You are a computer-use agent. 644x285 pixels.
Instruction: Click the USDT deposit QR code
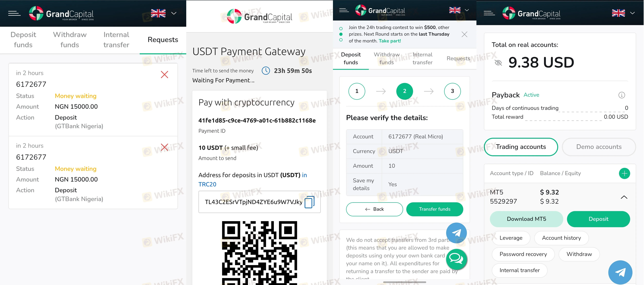click(x=260, y=253)
